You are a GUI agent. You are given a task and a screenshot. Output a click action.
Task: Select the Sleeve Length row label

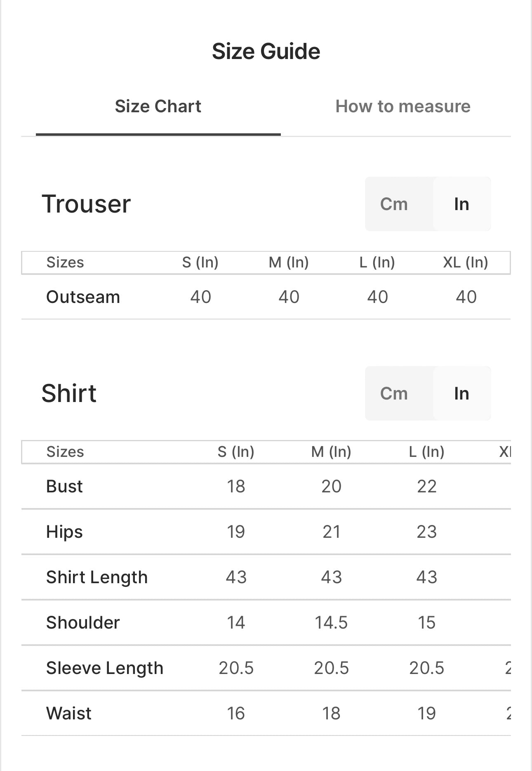coord(104,668)
